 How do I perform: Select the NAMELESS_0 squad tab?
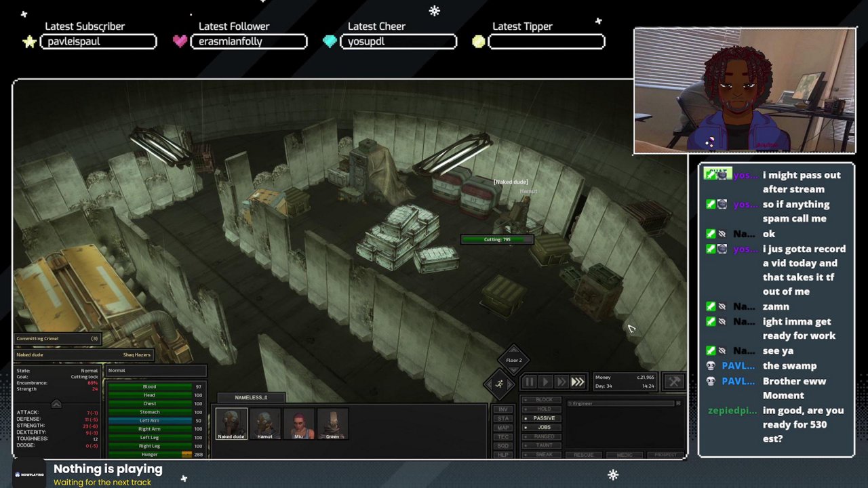point(251,398)
